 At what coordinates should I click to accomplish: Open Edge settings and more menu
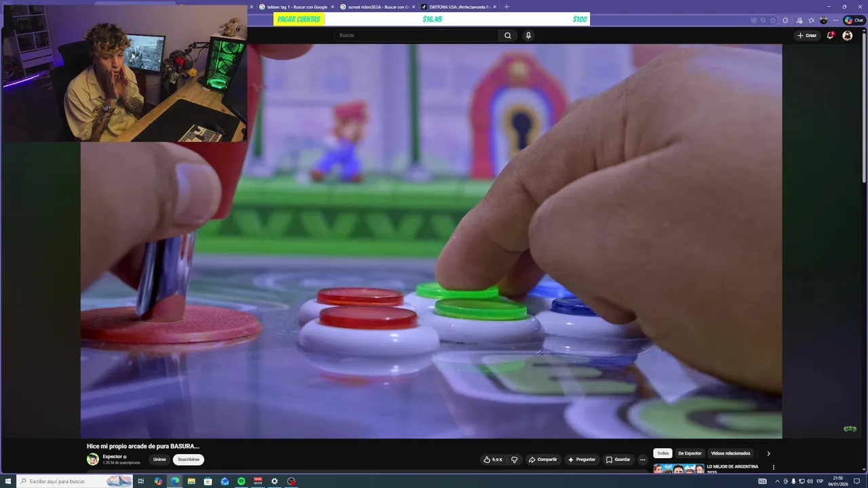pos(835,20)
